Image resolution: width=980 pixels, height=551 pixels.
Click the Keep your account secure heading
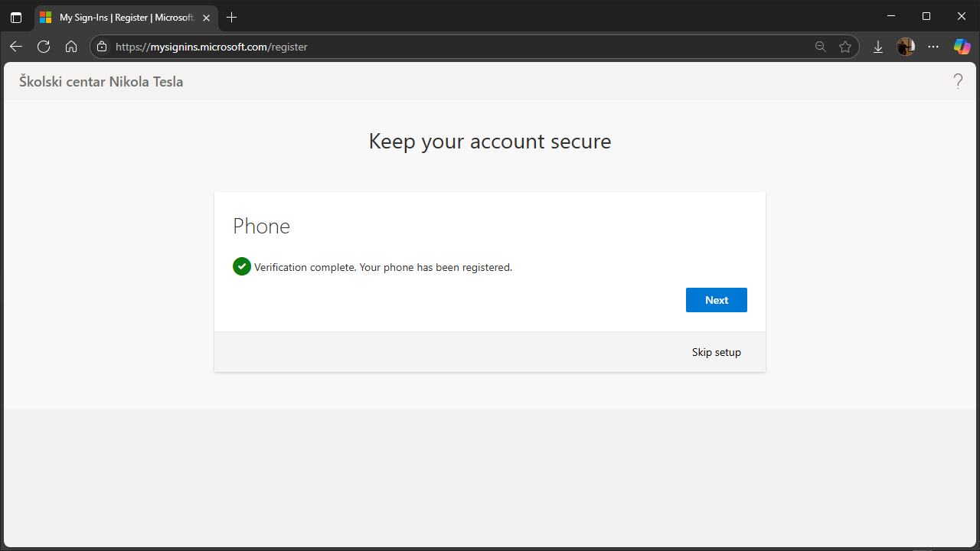(x=490, y=142)
